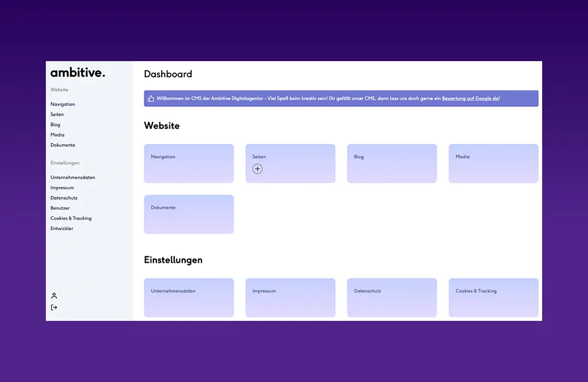This screenshot has width=588, height=382.
Task: Select Seiten in the sidebar menu
Action: (x=57, y=115)
